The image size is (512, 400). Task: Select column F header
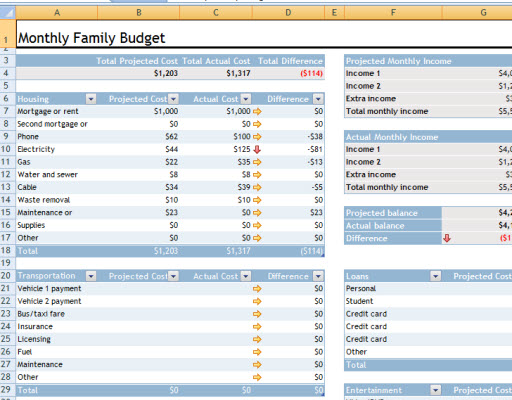point(393,13)
